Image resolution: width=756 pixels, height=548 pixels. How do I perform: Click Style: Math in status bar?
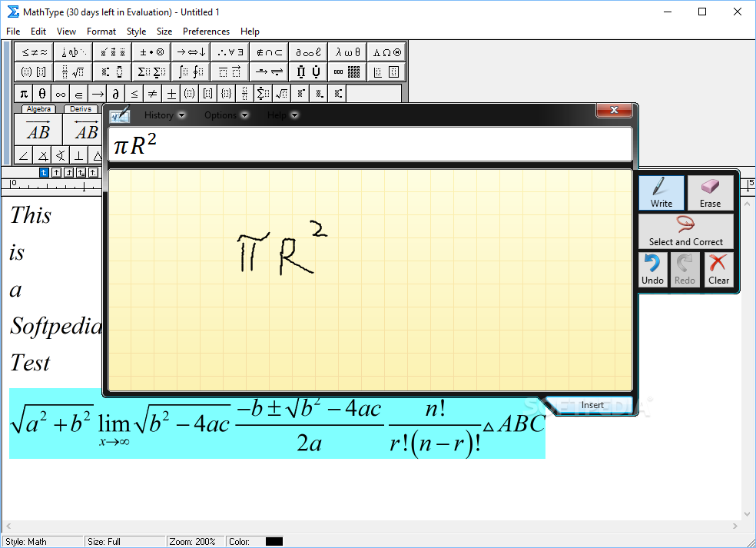pyautogui.click(x=43, y=542)
